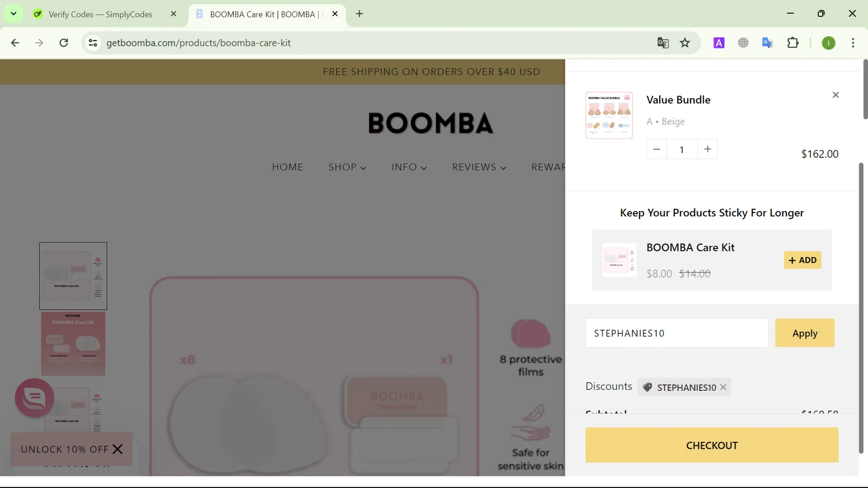Reload the current page
Viewport: 868px width, 488px height.
click(x=64, y=43)
